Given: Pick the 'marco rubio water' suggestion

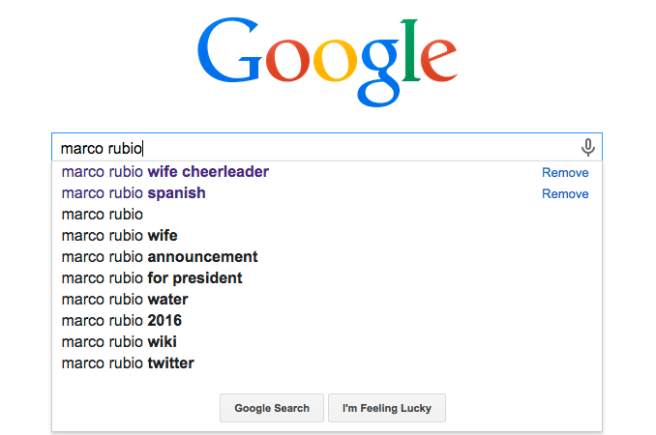Looking at the screenshot, I should click(124, 299).
